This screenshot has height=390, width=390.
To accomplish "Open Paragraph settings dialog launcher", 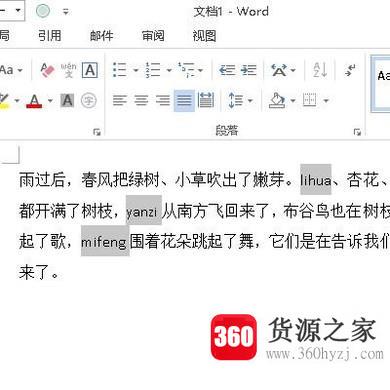I will coord(357,132).
